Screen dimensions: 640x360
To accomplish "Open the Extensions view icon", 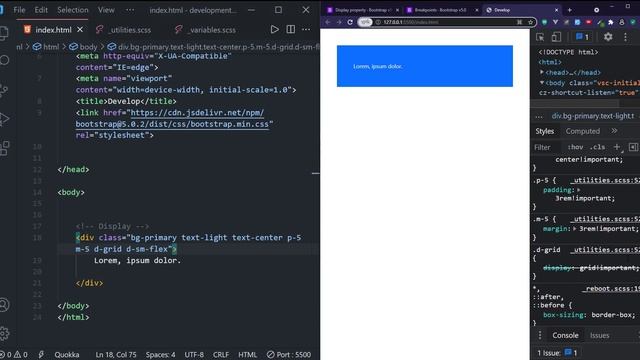I will point(4,148).
